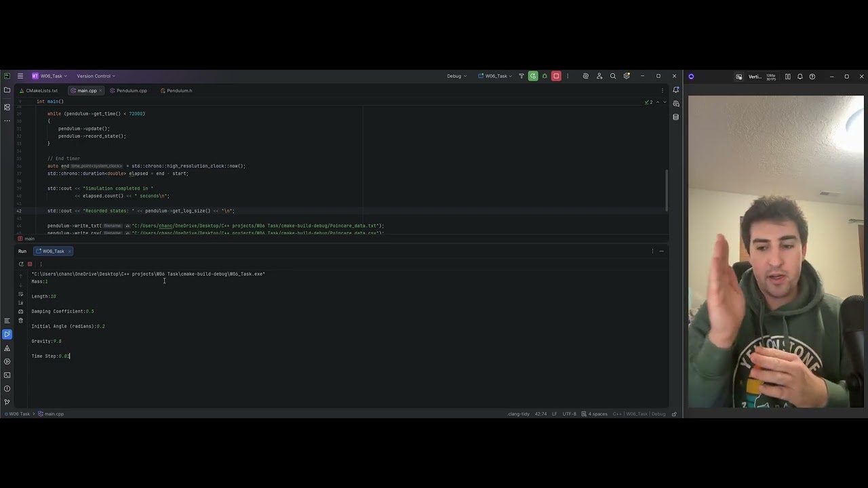Open the Terminal tool window
Image resolution: width=868 pixels, height=488 pixels.
click(7, 375)
